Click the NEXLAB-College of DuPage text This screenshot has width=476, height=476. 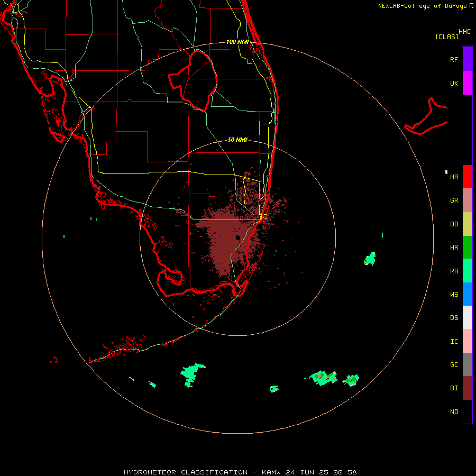(423, 6)
